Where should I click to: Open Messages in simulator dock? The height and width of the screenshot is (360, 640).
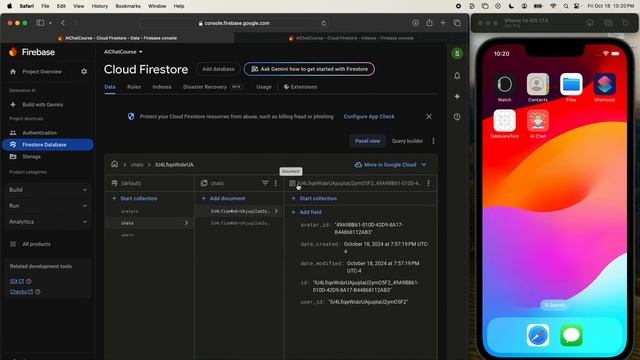tap(571, 335)
